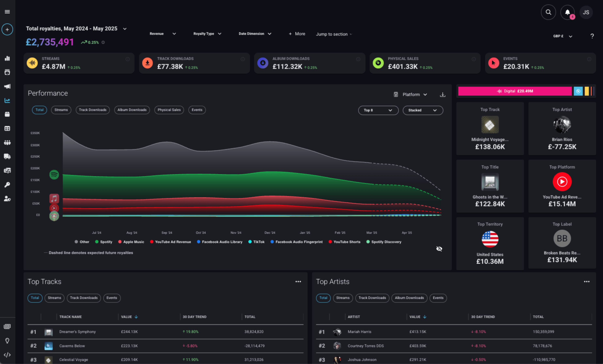
Task: Open notifications bell icon
Action: pyautogui.click(x=568, y=12)
